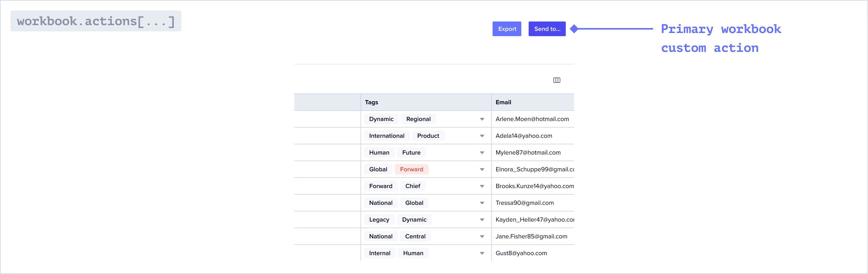Select the Chief tag in Brooks.Kunze14's row
868x274 pixels.
413,186
